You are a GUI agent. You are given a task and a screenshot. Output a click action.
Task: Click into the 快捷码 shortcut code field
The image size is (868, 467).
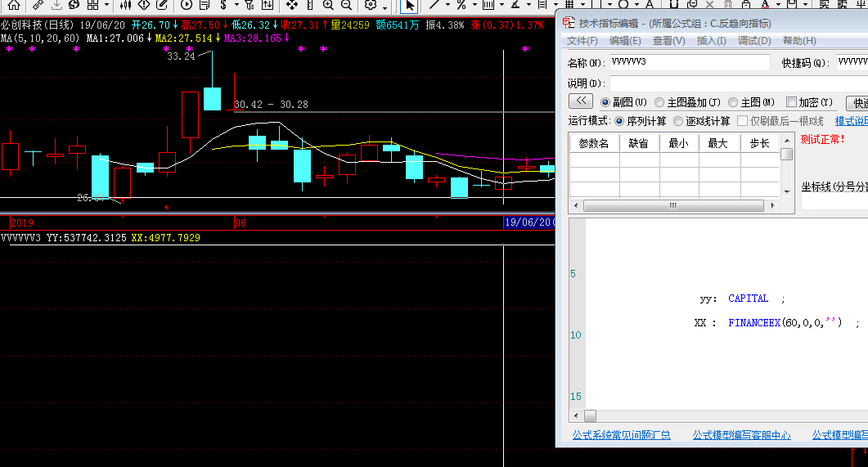coord(852,62)
